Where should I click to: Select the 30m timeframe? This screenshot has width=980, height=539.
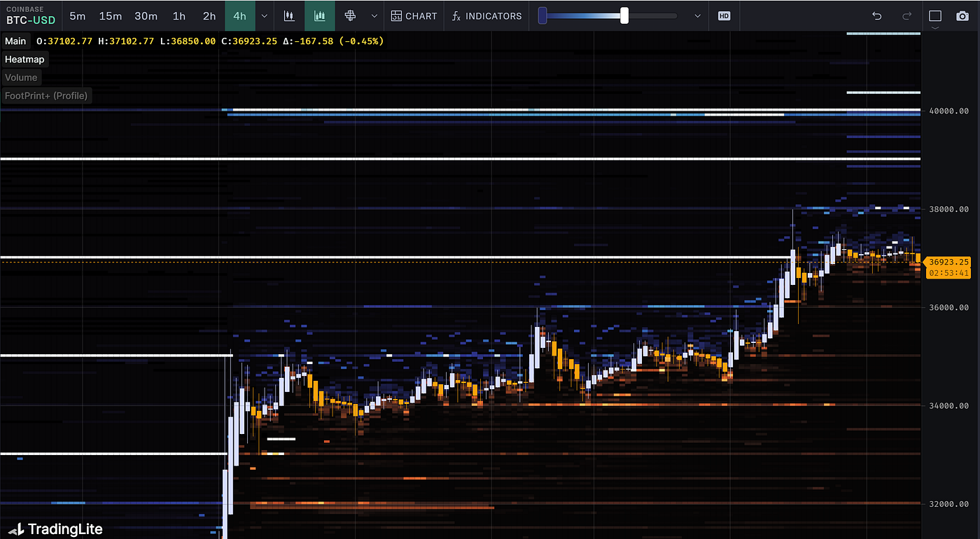pos(146,15)
